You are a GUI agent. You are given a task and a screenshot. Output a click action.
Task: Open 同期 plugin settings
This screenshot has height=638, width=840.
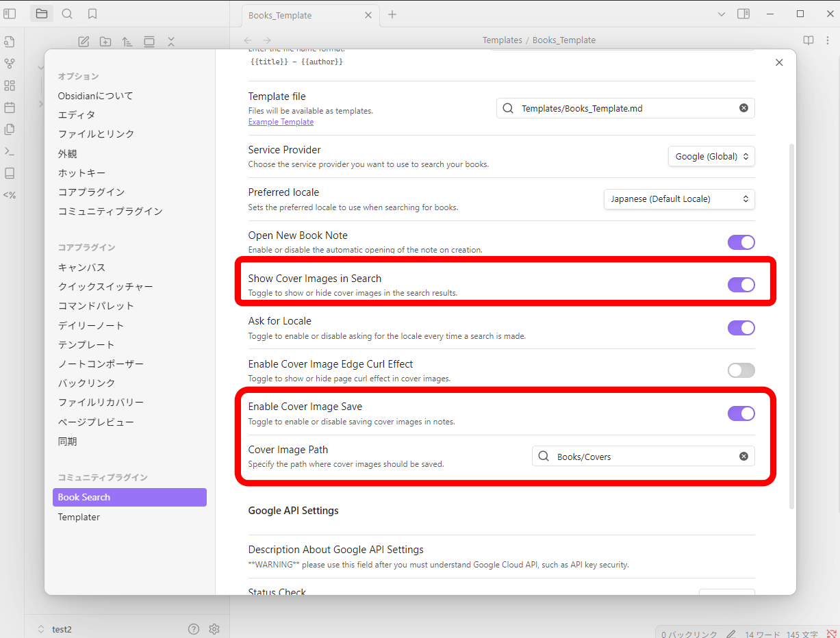pyautogui.click(x=67, y=442)
